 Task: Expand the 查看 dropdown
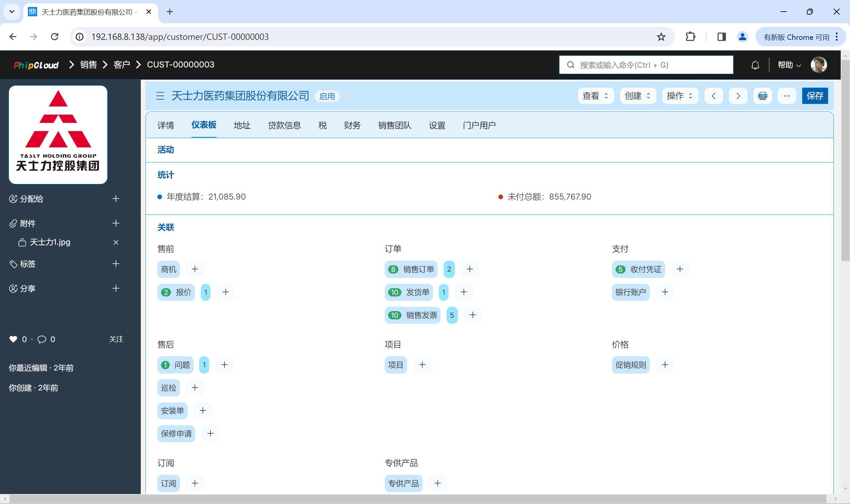click(595, 96)
